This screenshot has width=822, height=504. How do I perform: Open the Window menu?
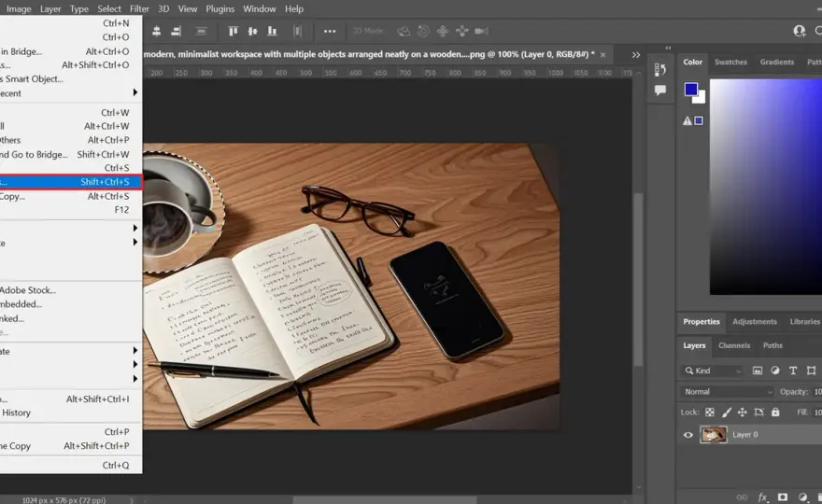259,9
